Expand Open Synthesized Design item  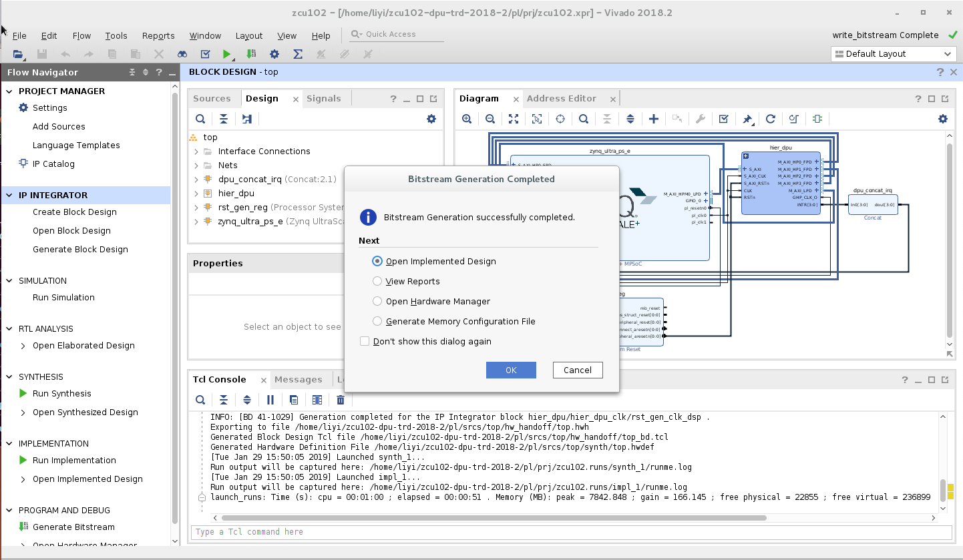[23, 412]
